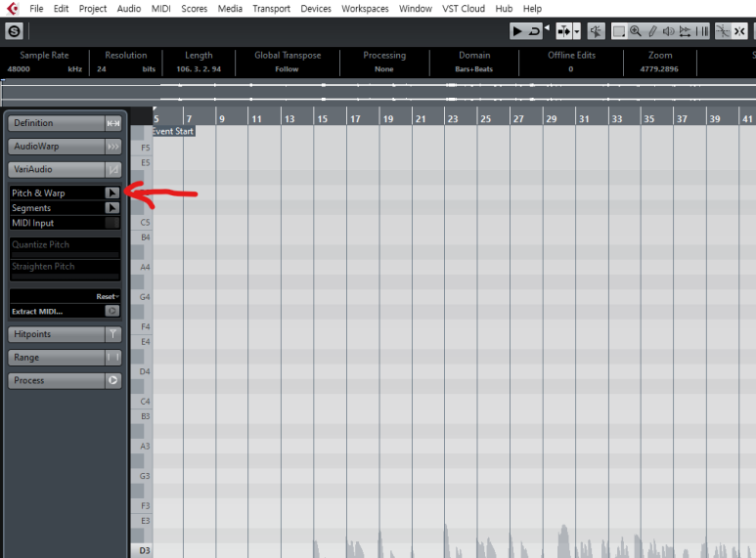Click the VariAudio tab icon

[x=112, y=170]
